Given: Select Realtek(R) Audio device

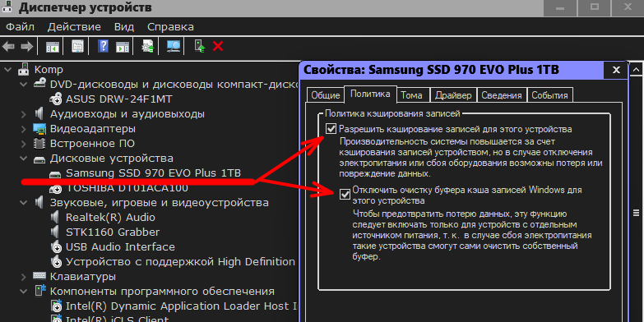Looking at the screenshot, I should pos(110,218).
